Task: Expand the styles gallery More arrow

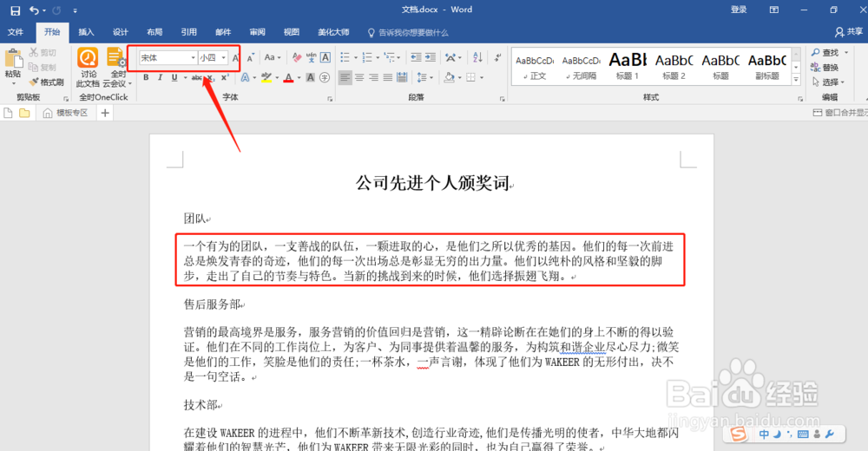Action: [x=796, y=81]
